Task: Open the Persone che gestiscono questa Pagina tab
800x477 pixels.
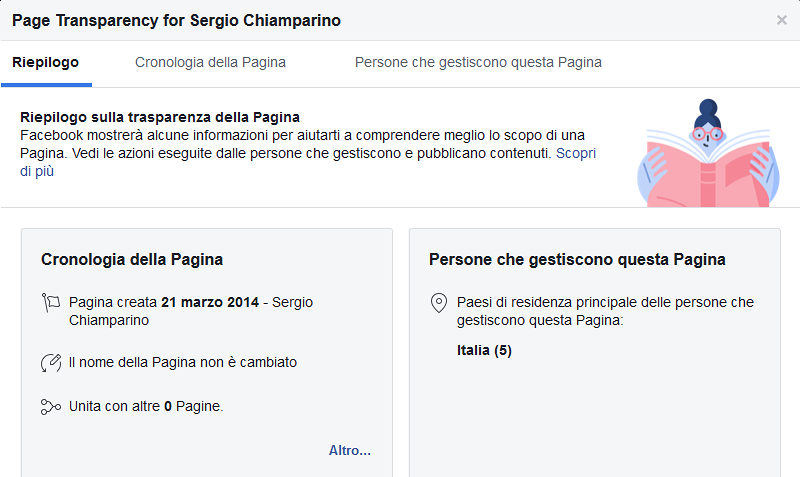Action: pyautogui.click(x=478, y=62)
